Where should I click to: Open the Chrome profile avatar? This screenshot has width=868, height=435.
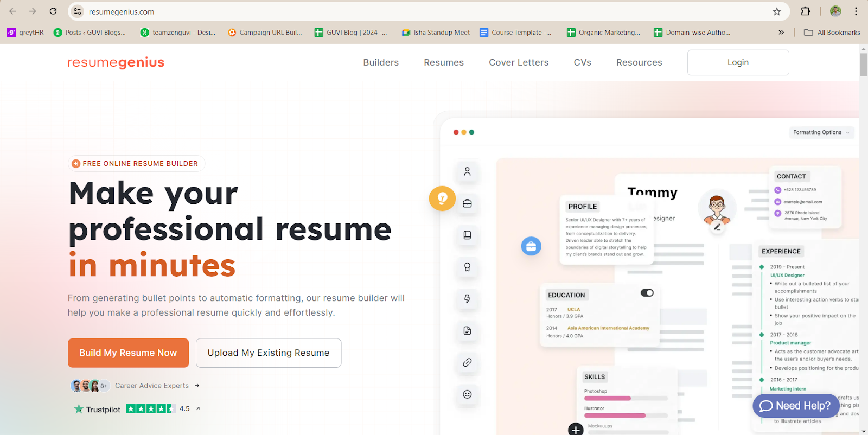click(835, 11)
